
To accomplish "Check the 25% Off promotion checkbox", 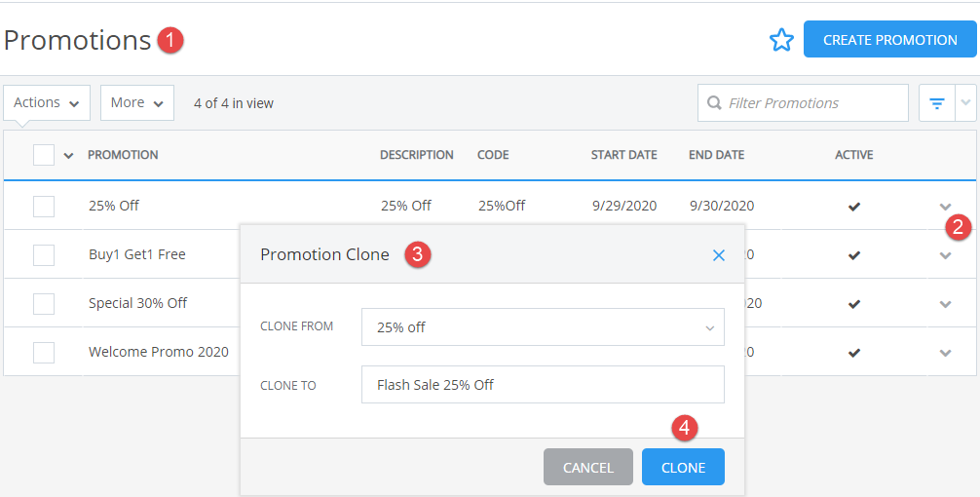I will pos(44,207).
